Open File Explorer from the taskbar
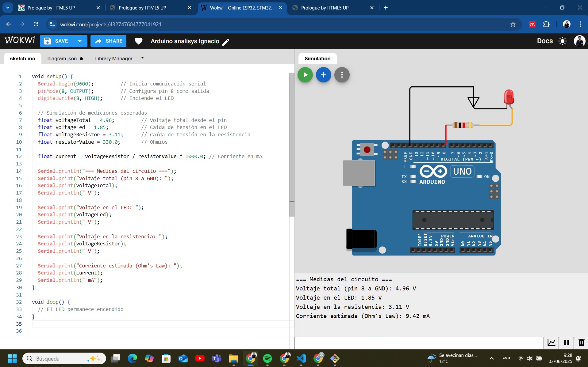The height and width of the screenshot is (367, 588). (x=234, y=358)
